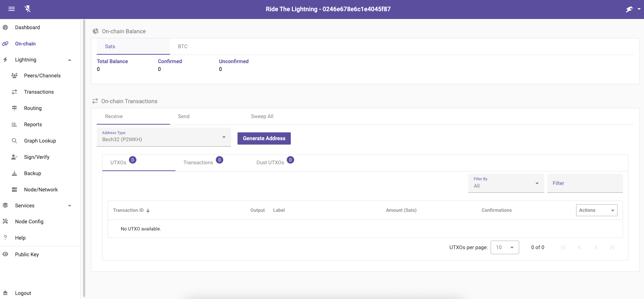
Task: Open the Actions dropdown in table header
Action: click(x=596, y=210)
